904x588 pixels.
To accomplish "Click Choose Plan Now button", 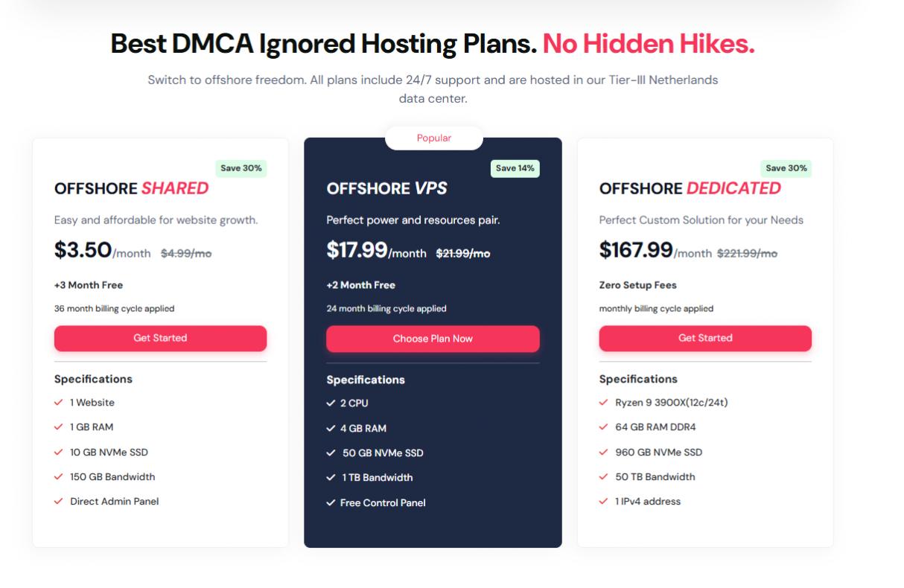I will (x=433, y=339).
